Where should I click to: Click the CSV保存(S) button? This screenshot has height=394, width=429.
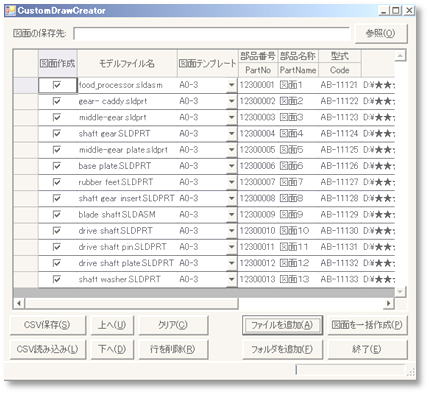tap(47, 325)
